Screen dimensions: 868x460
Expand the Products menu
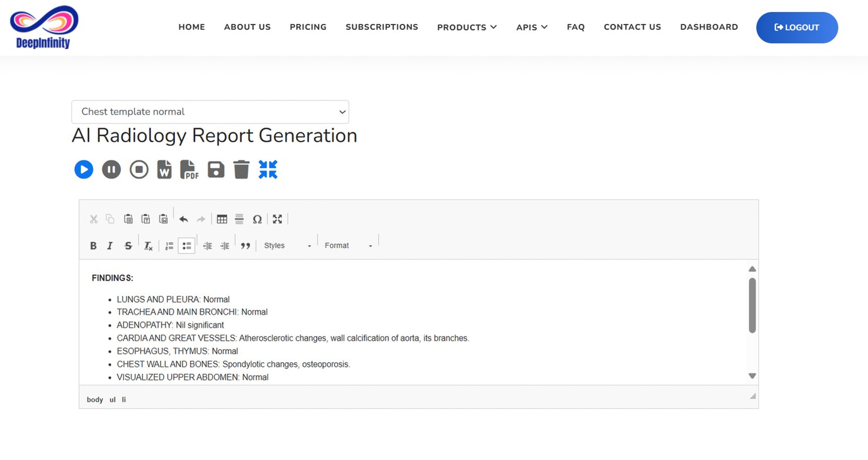(x=467, y=27)
